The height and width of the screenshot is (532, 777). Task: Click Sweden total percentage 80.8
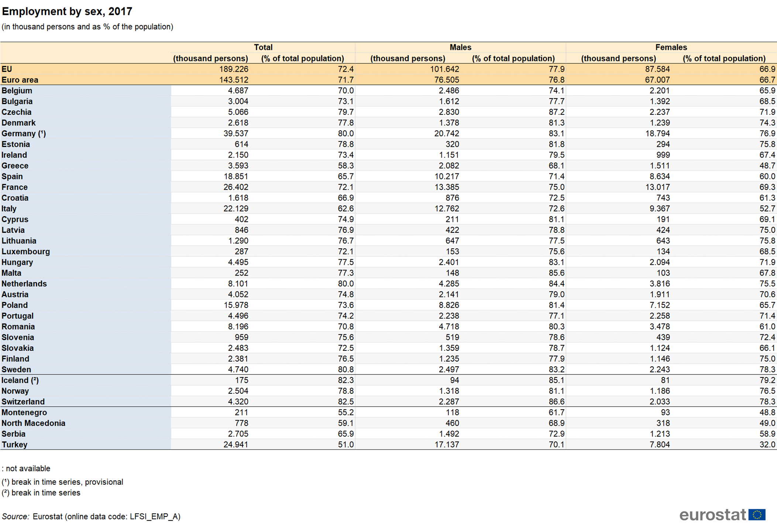point(346,369)
